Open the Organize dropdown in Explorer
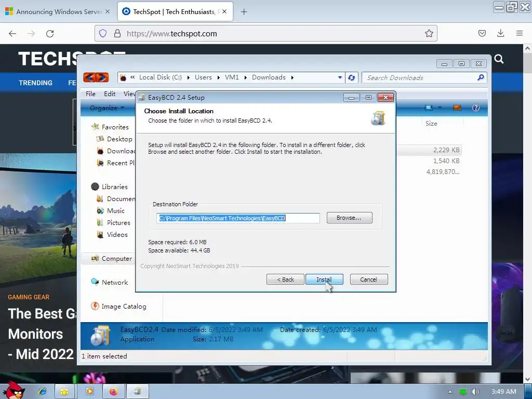Image resolution: width=532 pixels, height=399 pixels. pyautogui.click(x=107, y=108)
